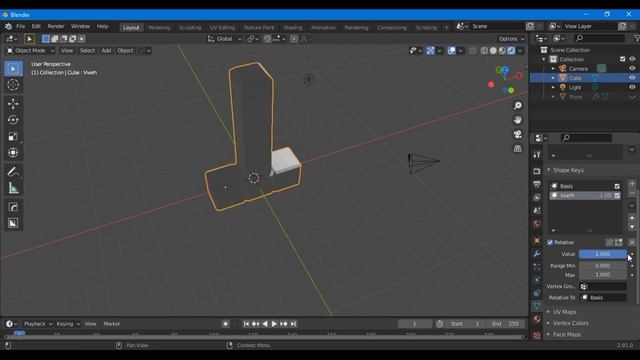640x360 pixels.
Task: Open the Playback dropdown
Action: tap(38, 324)
